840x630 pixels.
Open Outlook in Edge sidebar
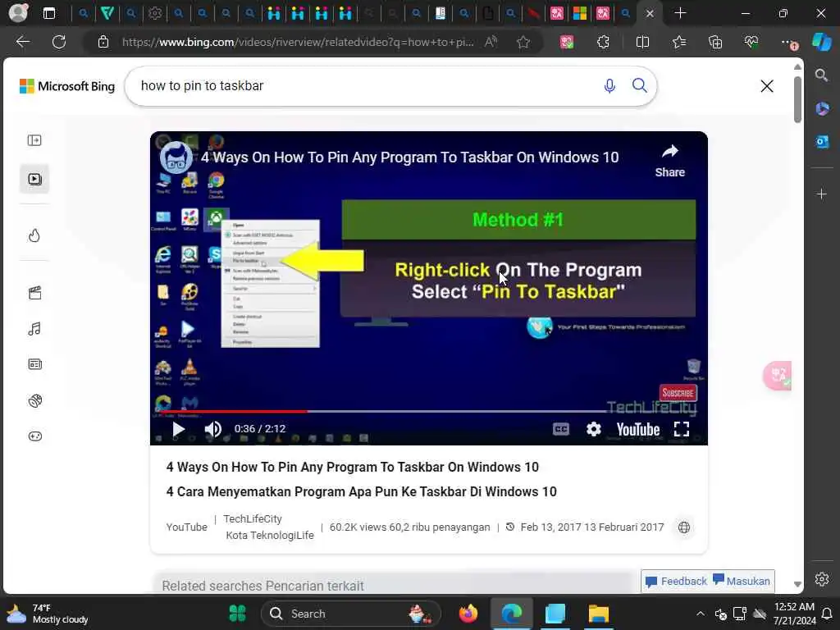click(x=822, y=141)
